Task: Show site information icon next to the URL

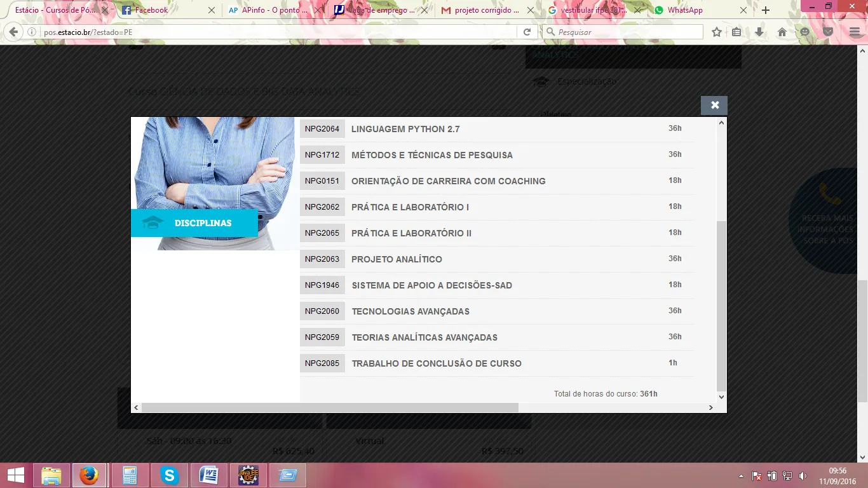Action: pos(32,32)
